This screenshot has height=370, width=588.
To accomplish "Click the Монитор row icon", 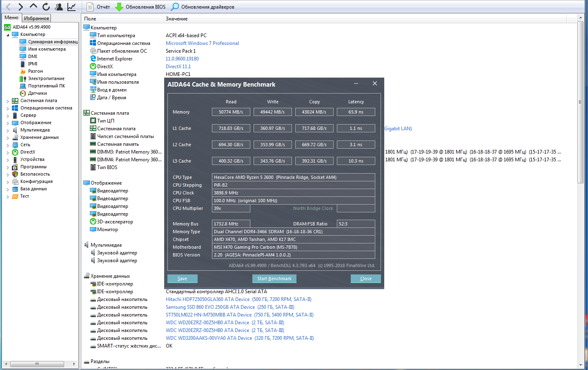I will point(93,230).
